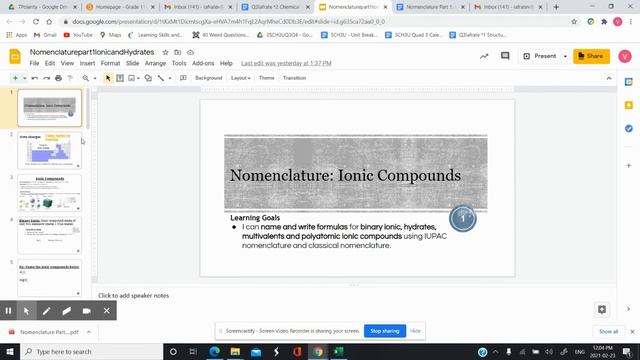Open Tasks in the side panel
Image resolution: width=640 pixels, height=360 pixels.
pos(629,129)
